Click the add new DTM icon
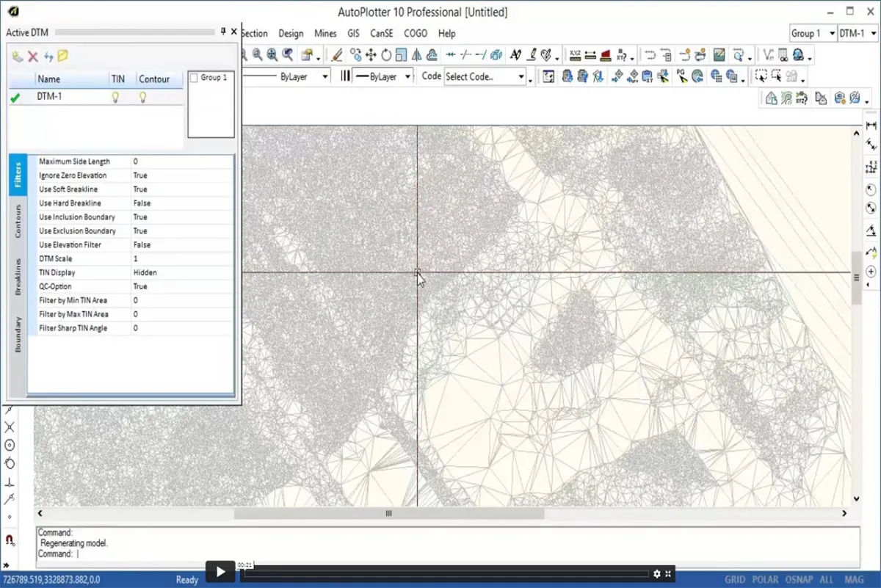881x588 pixels. [x=18, y=57]
